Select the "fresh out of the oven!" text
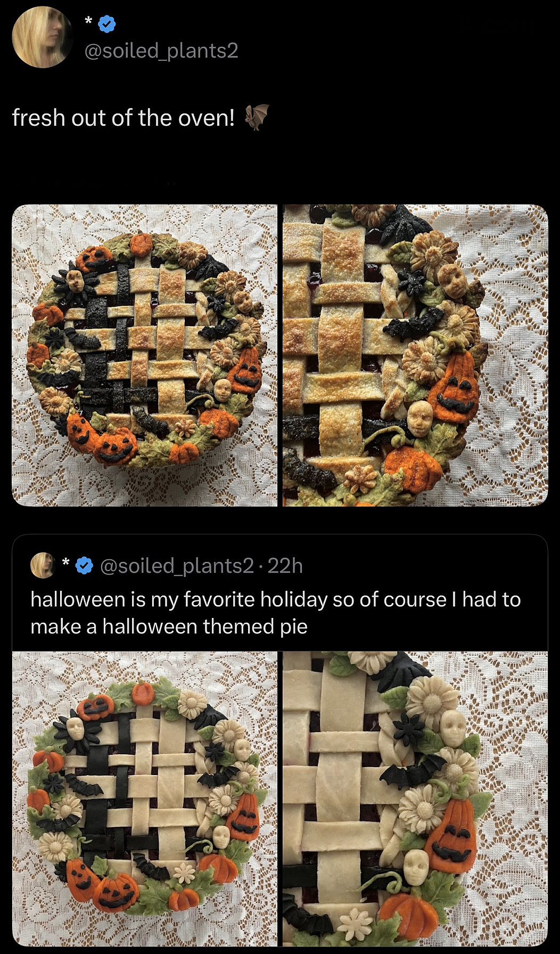The width and height of the screenshot is (560, 954). (123, 118)
